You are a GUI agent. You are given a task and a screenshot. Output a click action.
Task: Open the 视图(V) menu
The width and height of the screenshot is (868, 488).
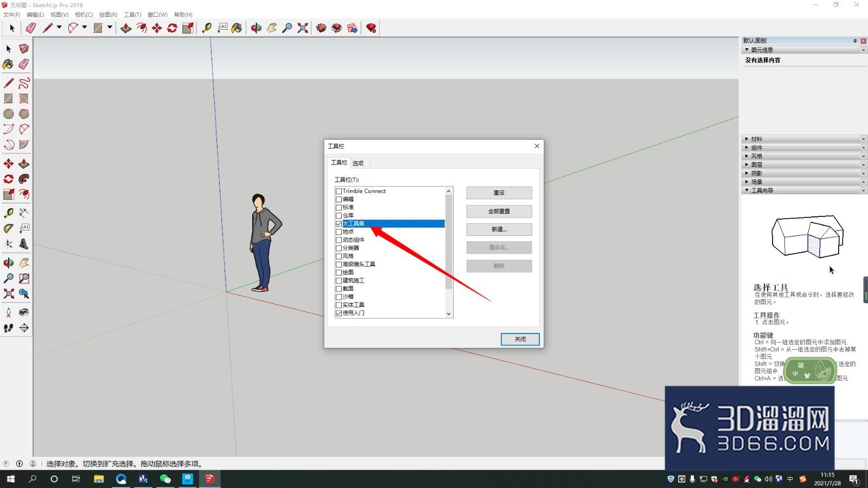click(59, 15)
